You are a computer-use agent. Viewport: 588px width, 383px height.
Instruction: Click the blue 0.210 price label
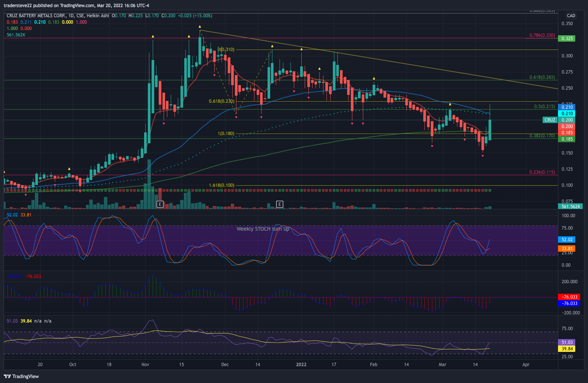[567, 107]
